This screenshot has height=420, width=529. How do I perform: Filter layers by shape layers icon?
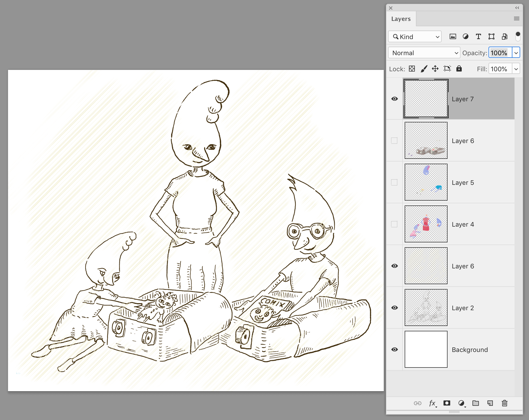coord(491,37)
